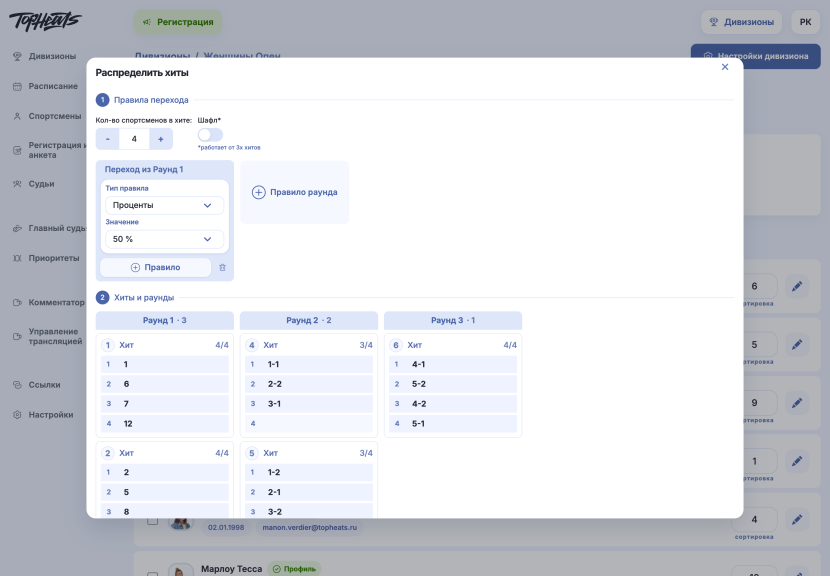Click the Раунд 2 column header
The height and width of the screenshot is (576, 830).
tap(309, 320)
